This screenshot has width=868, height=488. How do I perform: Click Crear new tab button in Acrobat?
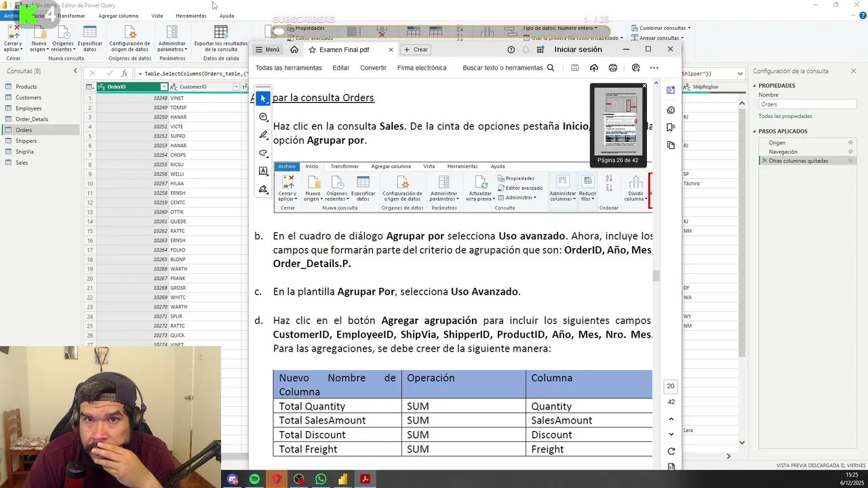click(x=416, y=49)
